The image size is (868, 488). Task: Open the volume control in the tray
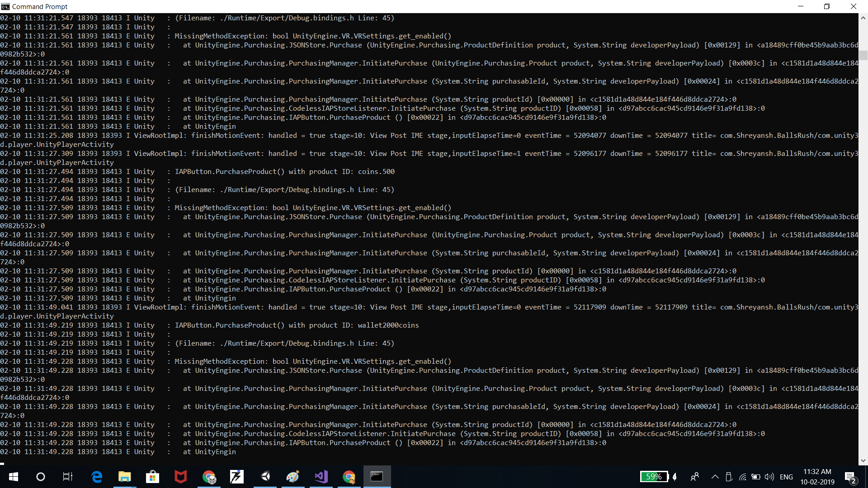[769, 477]
